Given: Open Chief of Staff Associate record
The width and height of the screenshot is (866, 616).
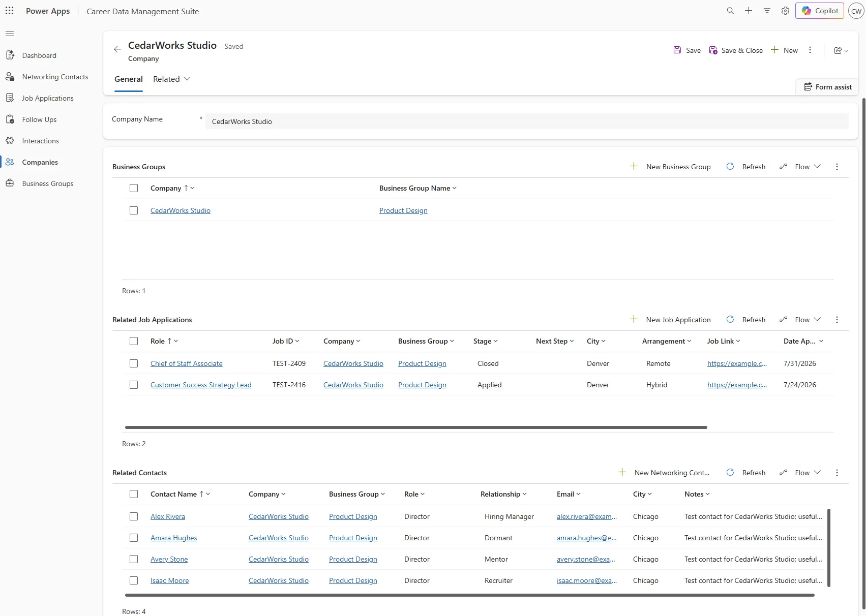Looking at the screenshot, I should point(186,363).
